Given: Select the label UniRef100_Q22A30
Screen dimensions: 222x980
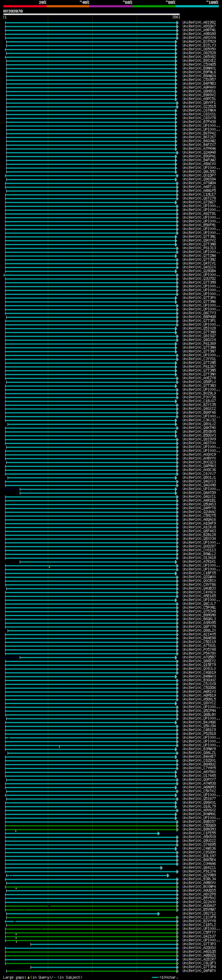Looking at the screenshot, I should (x=199, y=902).
